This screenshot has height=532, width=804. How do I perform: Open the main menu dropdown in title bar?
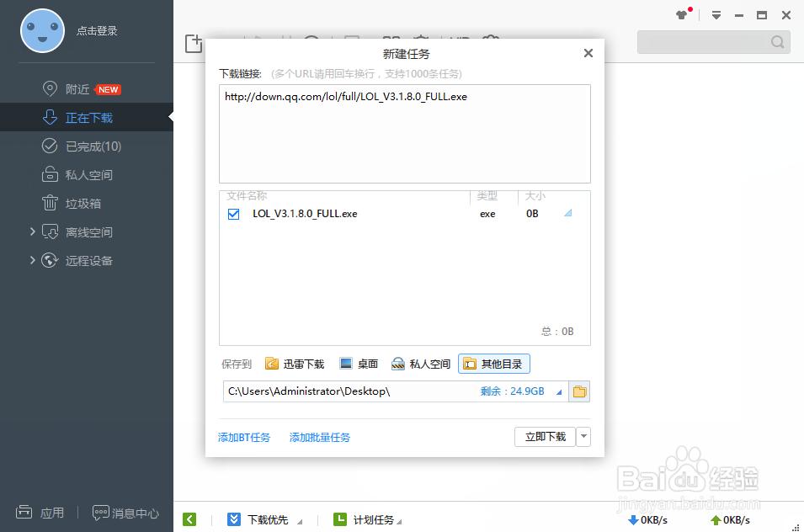[716, 15]
